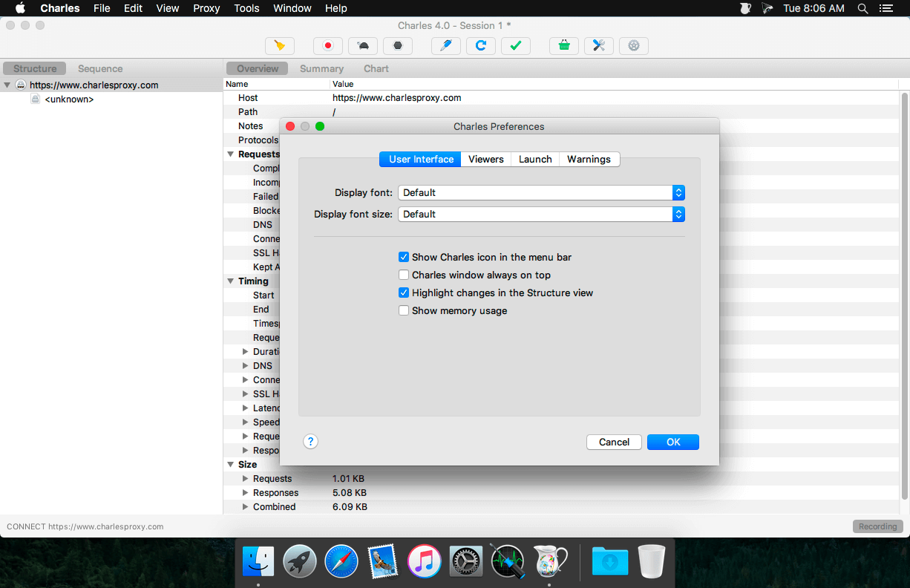Click the help question mark button

311,442
